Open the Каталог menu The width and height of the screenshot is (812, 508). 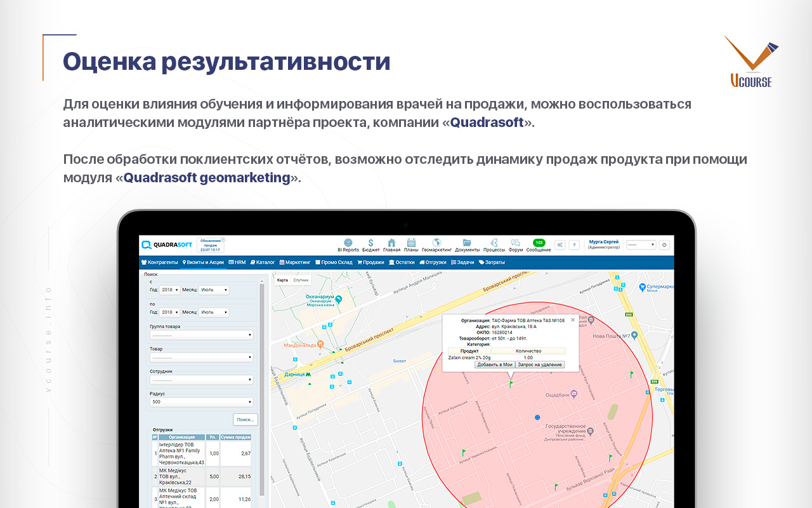(263, 262)
